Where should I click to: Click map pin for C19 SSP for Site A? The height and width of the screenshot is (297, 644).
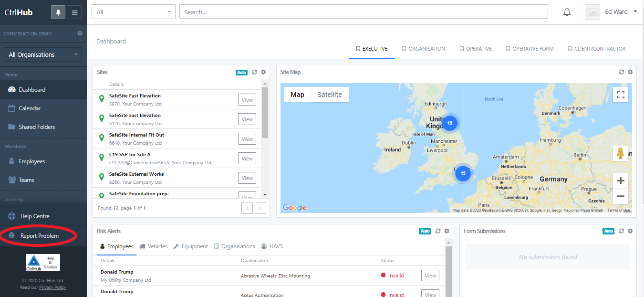point(101,158)
